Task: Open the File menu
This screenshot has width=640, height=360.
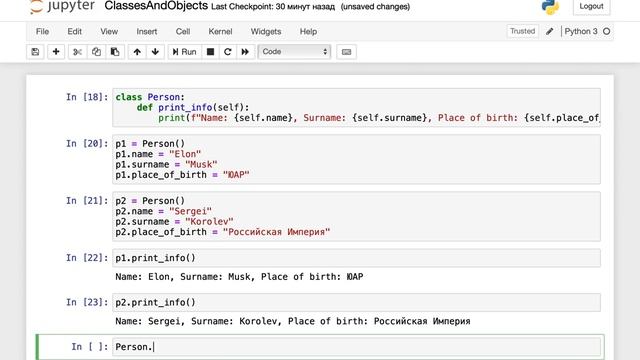Action: coord(42,31)
